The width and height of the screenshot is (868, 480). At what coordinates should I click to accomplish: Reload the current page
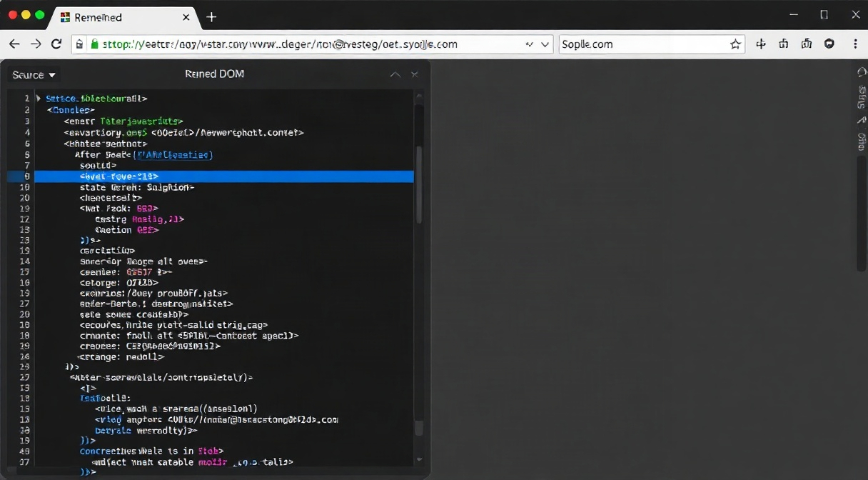[x=56, y=44]
